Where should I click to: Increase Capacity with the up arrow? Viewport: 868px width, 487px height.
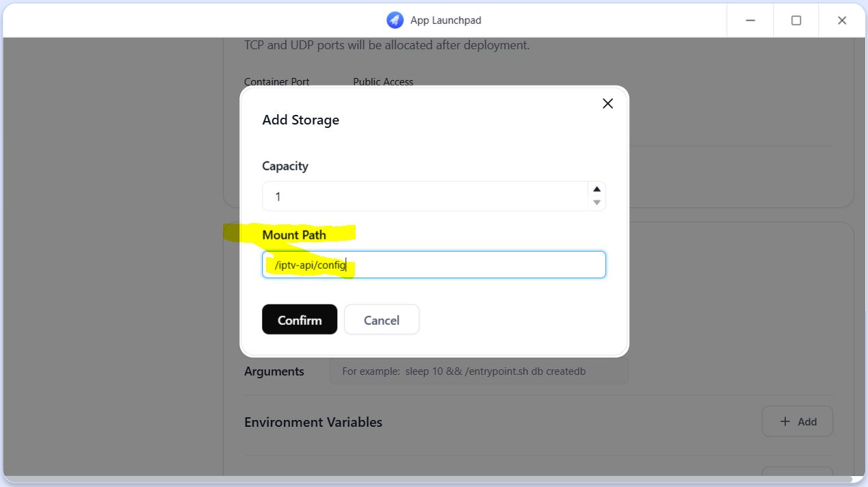click(597, 189)
